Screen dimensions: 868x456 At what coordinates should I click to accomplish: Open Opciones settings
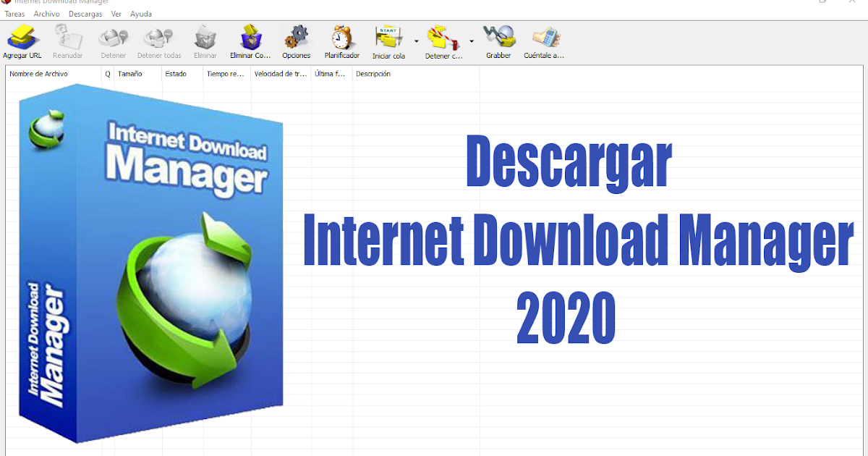(297, 40)
